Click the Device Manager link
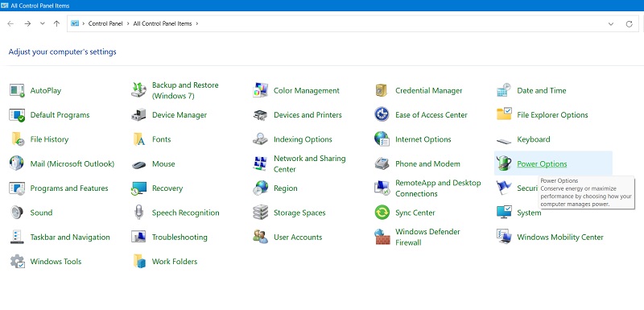 point(180,115)
